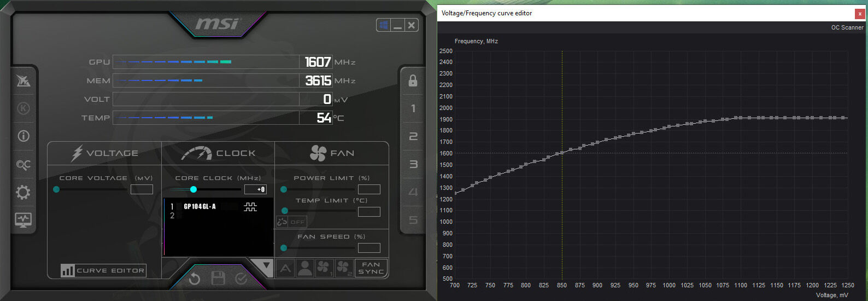Toggle the power/temp link chain icon
This screenshot has width=868, height=301.
click(282, 222)
